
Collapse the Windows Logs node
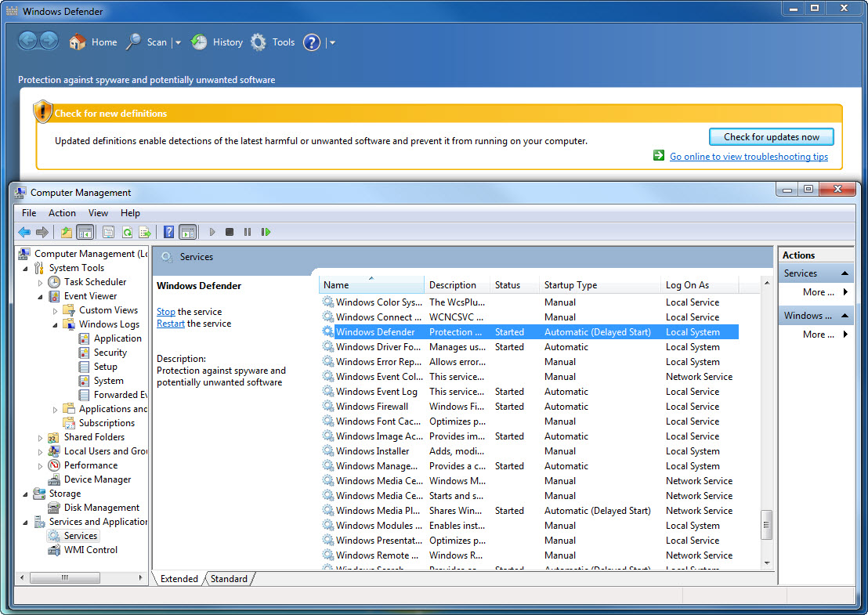coord(55,325)
